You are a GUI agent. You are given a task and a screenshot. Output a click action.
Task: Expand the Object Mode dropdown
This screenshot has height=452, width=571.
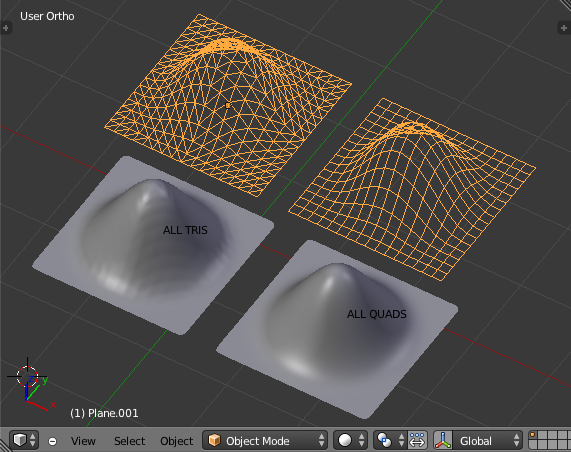265,440
